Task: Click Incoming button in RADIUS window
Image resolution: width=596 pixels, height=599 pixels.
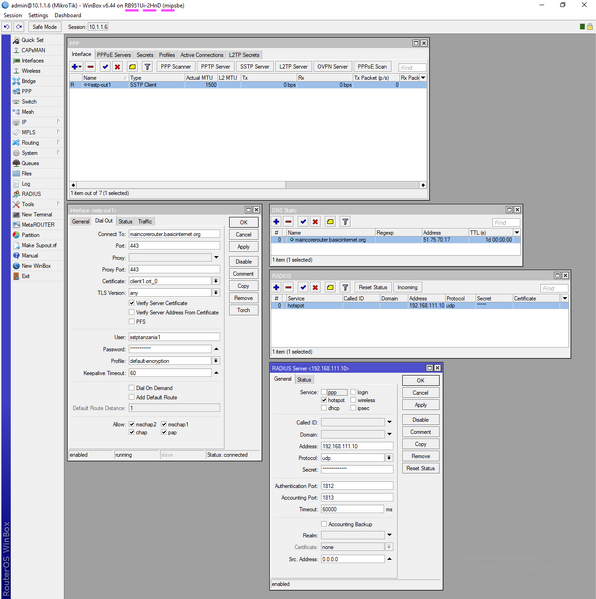Action: 407,287
